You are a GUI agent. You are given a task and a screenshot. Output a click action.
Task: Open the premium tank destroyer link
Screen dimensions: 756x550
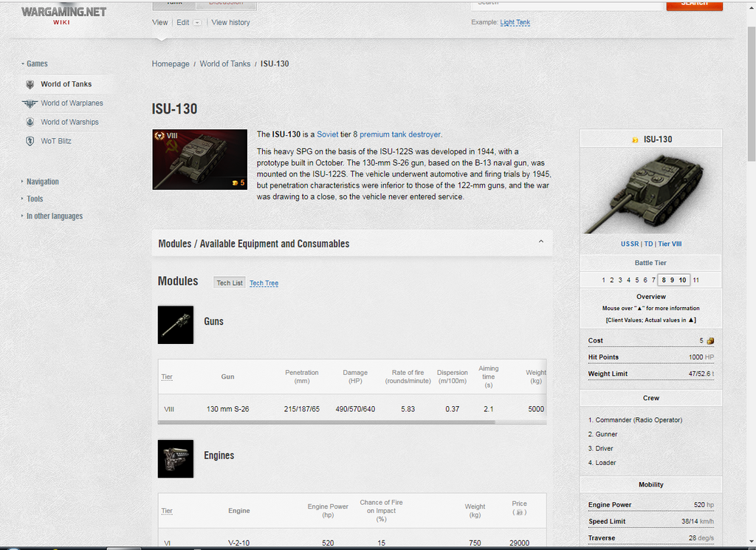[399, 134]
